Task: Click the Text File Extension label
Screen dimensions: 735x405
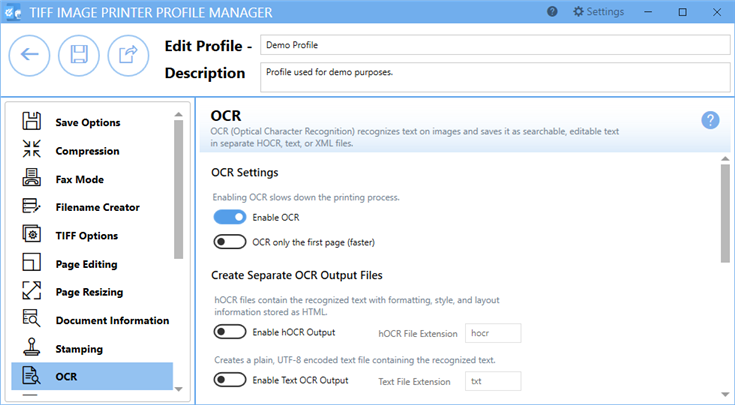Action: coord(414,382)
